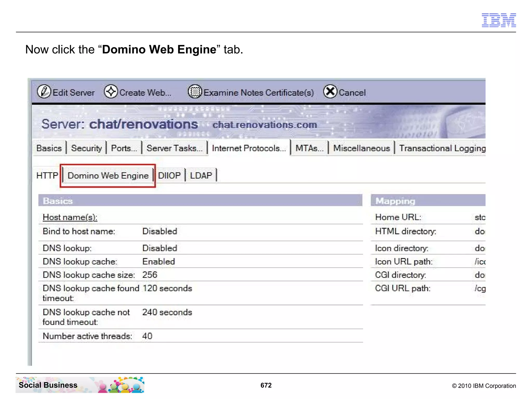Image resolution: width=532 pixels, height=399 pixels.
Task: Click the Examine Notes Certificate icon
Action: coord(195,91)
